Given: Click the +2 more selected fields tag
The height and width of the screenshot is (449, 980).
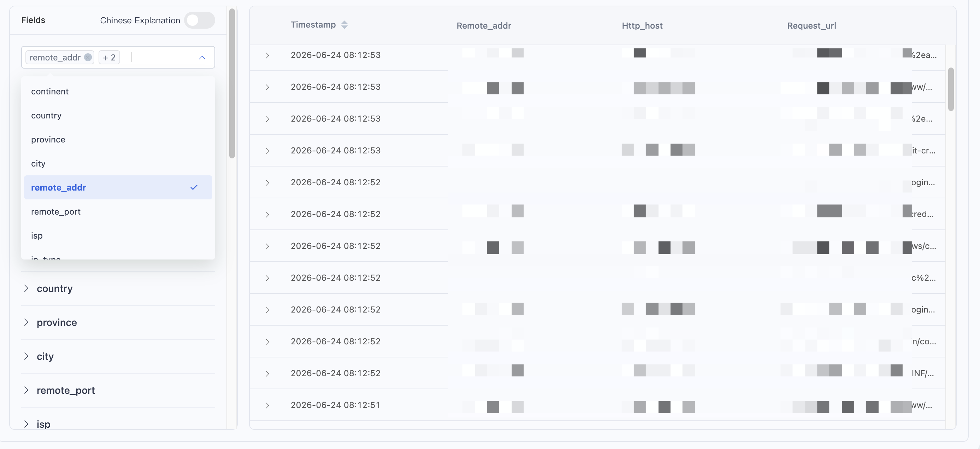Looking at the screenshot, I should pyautogui.click(x=109, y=58).
